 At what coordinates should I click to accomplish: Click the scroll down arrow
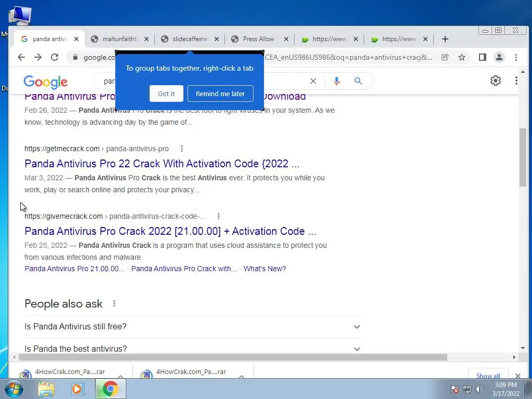pos(523,348)
